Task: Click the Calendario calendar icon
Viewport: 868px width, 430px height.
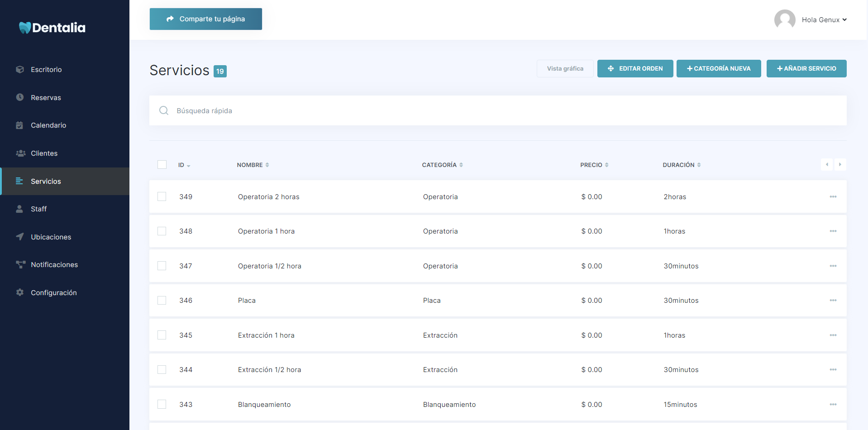Action: (19, 125)
